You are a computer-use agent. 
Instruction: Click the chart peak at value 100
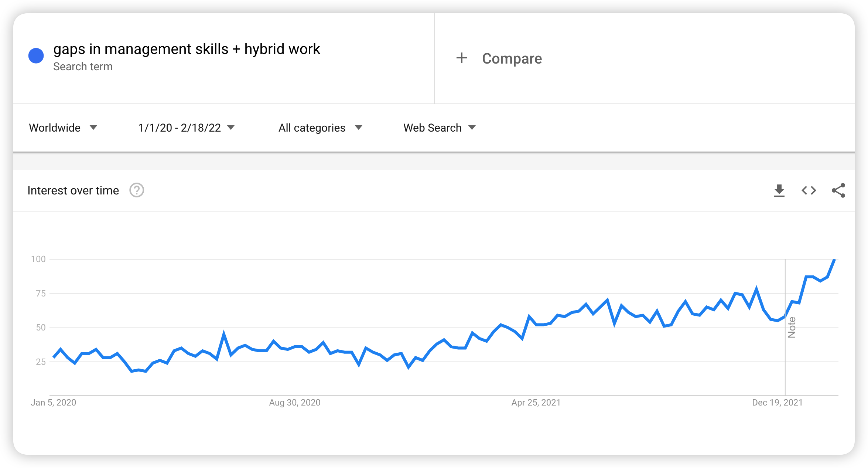pos(834,260)
